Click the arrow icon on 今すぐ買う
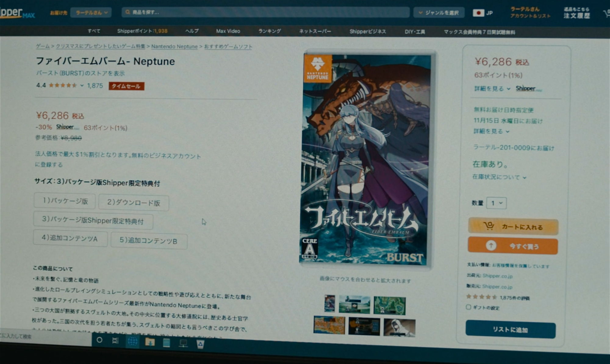The width and height of the screenshot is (610, 364). coord(491,245)
